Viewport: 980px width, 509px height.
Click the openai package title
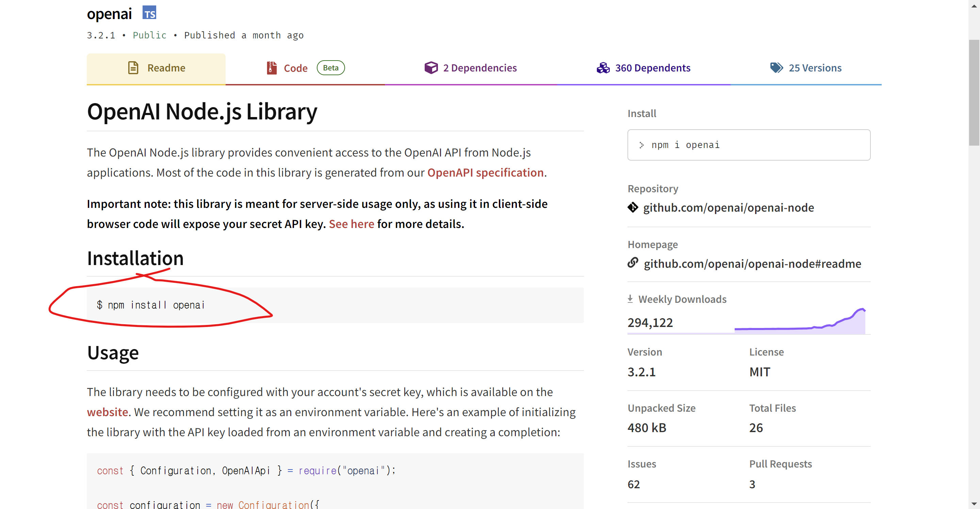(109, 14)
